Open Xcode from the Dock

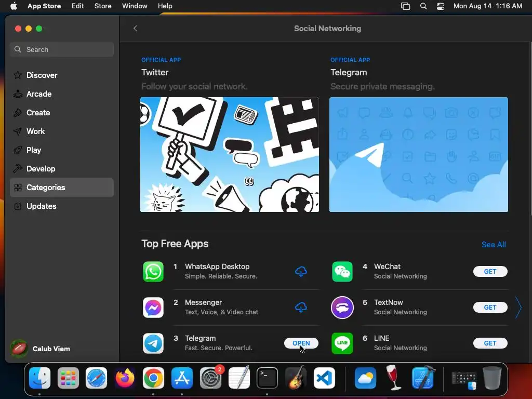coord(423,378)
